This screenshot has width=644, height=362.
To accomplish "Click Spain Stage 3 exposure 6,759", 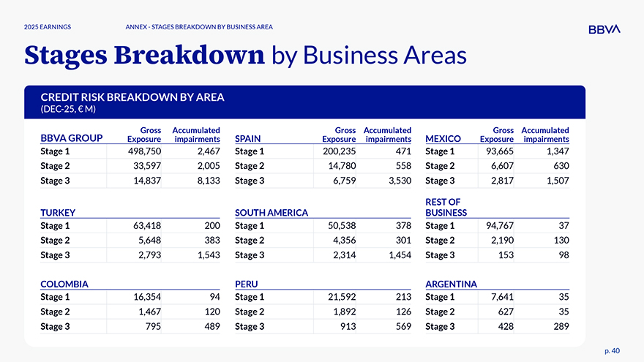I will [x=344, y=181].
